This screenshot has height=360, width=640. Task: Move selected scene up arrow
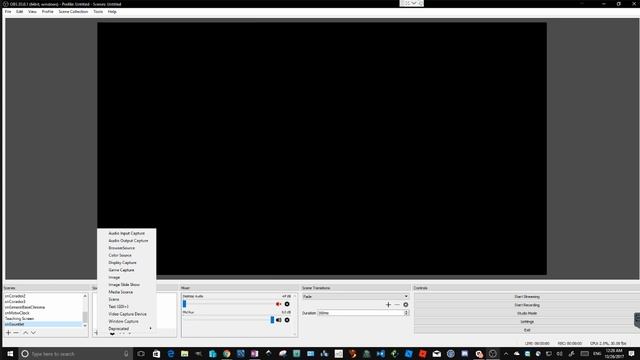click(25, 333)
